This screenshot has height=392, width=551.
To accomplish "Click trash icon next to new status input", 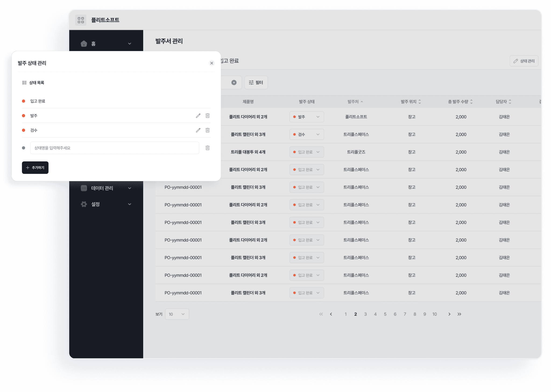I will click(207, 148).
